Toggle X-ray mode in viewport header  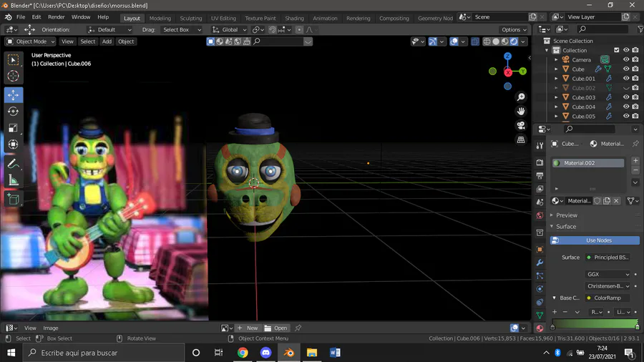pyautogui.click(x=475, y=41)
